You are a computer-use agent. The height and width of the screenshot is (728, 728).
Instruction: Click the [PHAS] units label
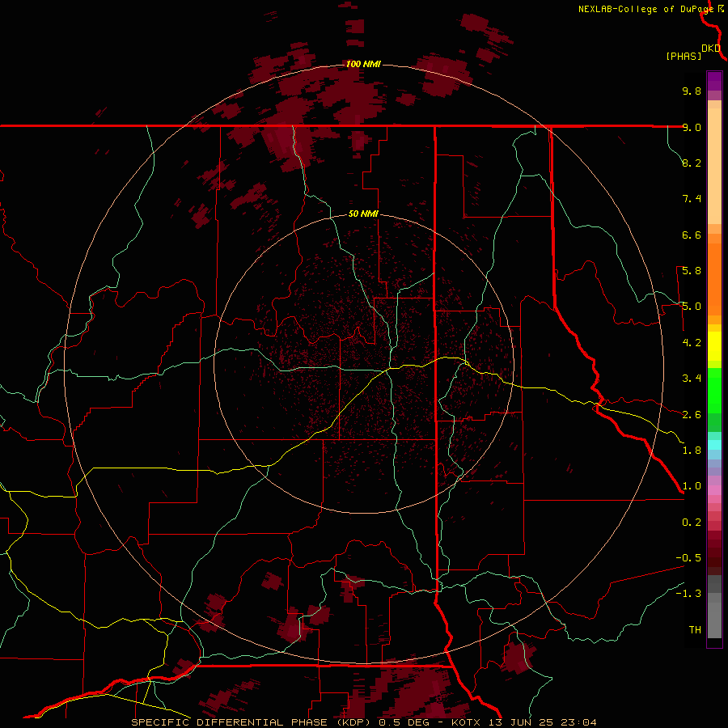pyautogui.click(x=684, y=56)
